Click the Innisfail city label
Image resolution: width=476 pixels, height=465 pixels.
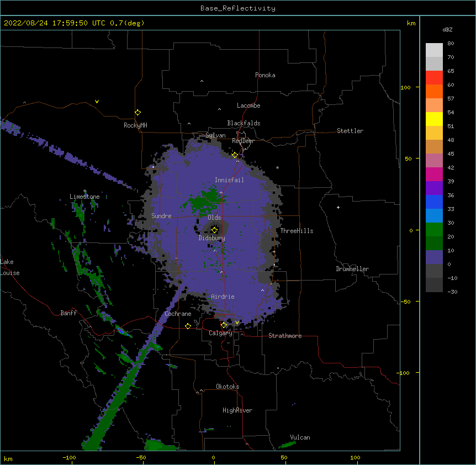[x=229, y=180]
